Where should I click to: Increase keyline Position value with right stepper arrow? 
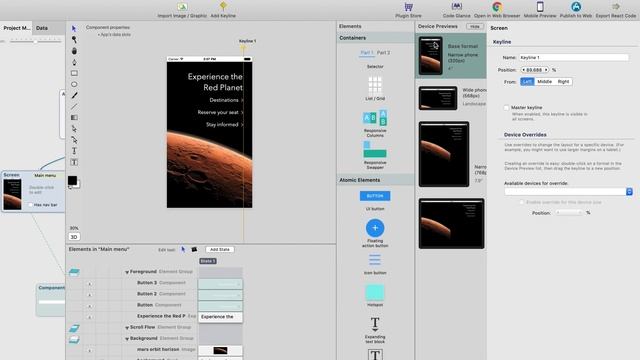click(x=546, y=70)
